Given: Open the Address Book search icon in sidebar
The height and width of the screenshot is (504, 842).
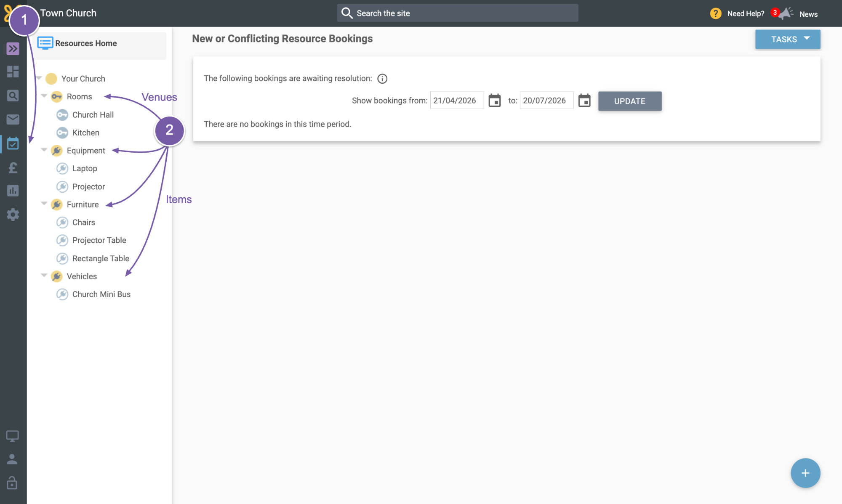Looking at the screenshot, I should pyautogui.click(x=13, y=95).
